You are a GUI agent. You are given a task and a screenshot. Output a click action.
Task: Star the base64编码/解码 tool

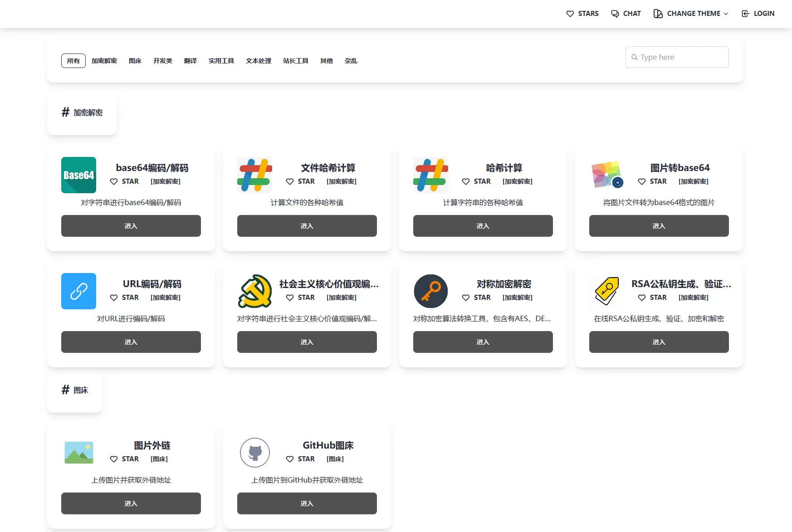[x=124, y=181]
